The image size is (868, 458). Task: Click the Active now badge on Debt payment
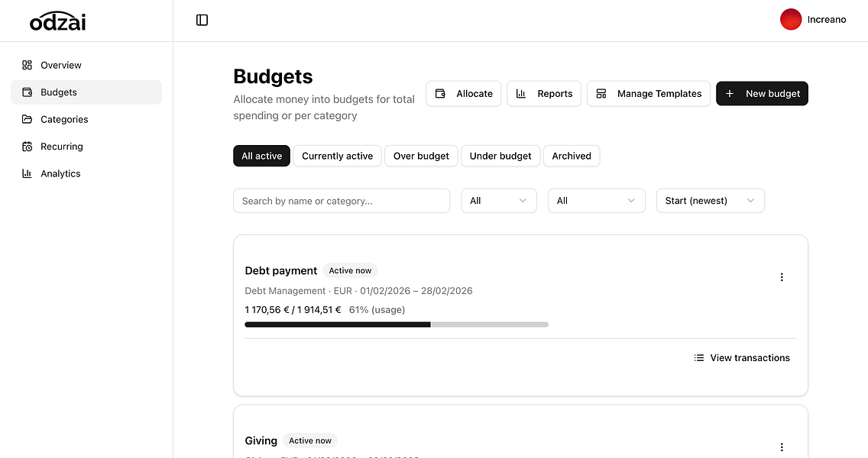(350, 270)
